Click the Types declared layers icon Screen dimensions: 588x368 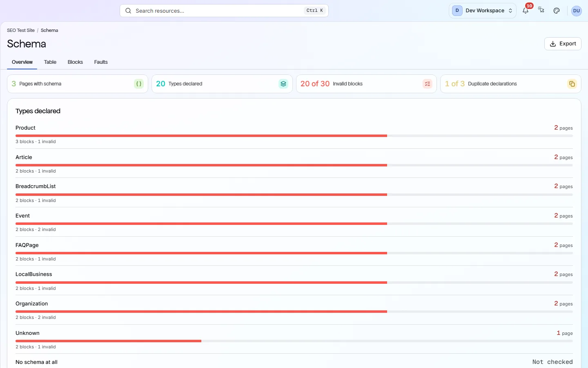click(283, 84)
